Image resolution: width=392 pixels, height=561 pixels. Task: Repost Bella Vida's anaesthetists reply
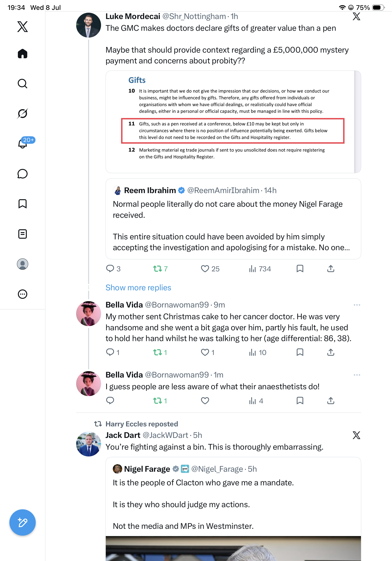(160, 401)
